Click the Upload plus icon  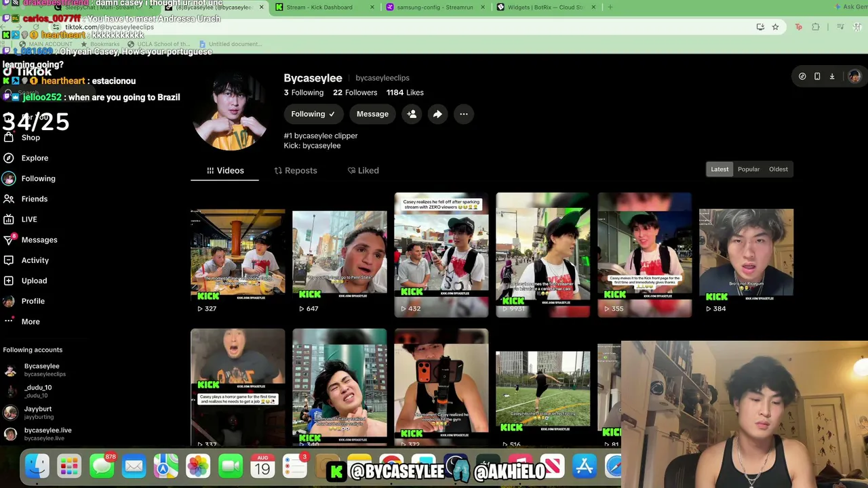click(9, 281)
